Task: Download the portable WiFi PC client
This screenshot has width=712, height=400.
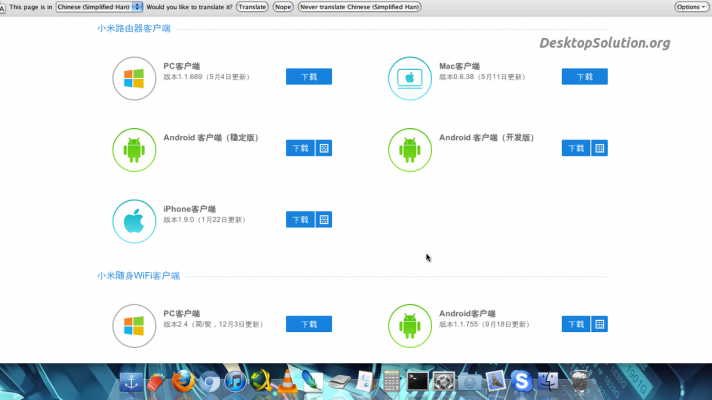Action: point(308,324)
